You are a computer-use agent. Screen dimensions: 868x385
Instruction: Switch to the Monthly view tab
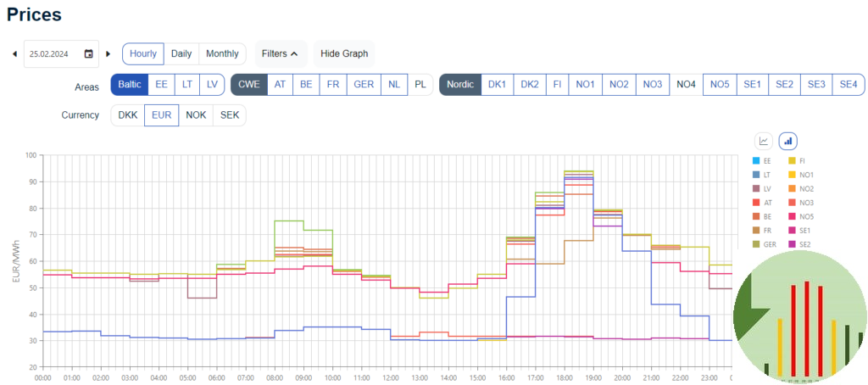222,53
